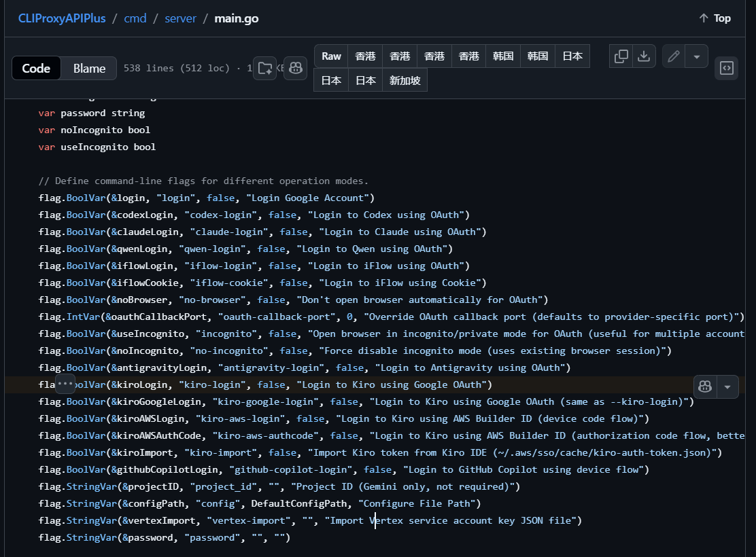Click the "var password string" line
Viewport: 756px width, 557px height.
coord(92,113)
